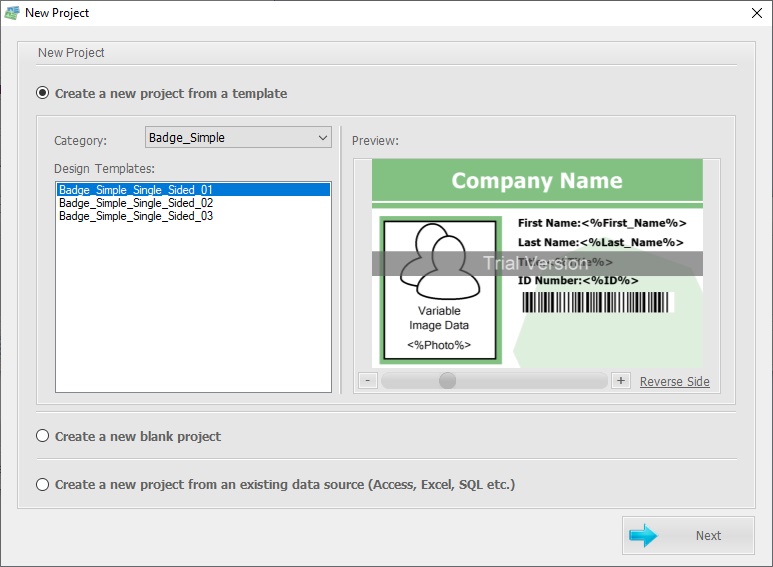Select 'Create a new project from a template' radio

43,93
